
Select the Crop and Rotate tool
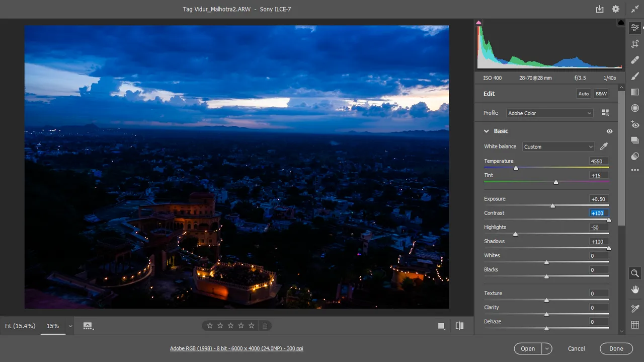click(635, 44)
